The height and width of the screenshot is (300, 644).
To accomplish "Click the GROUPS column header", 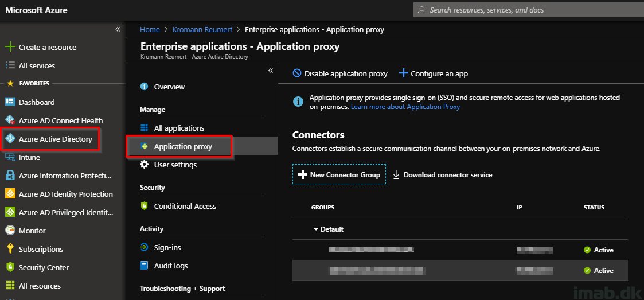I will (x=323, y=208).
